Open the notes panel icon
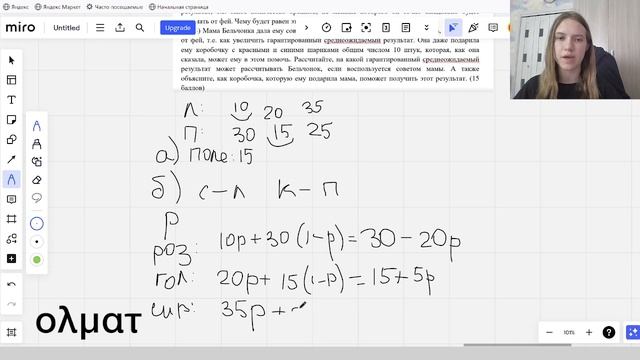The height and width of the screenshot is (360, 640). (406, 28)
